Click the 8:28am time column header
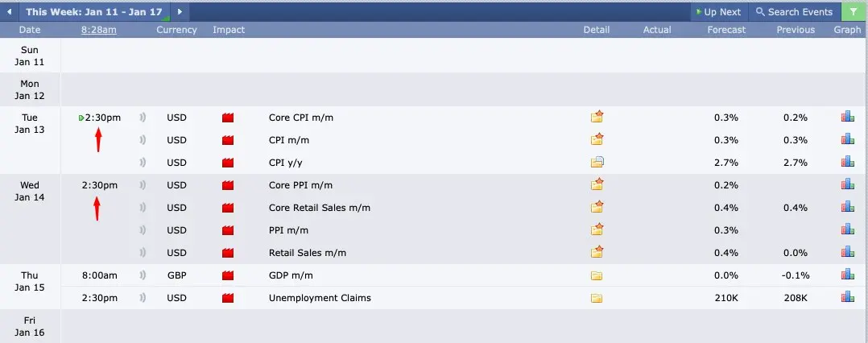This screenshot has width=868, height=343. click(x=98, y=30)
